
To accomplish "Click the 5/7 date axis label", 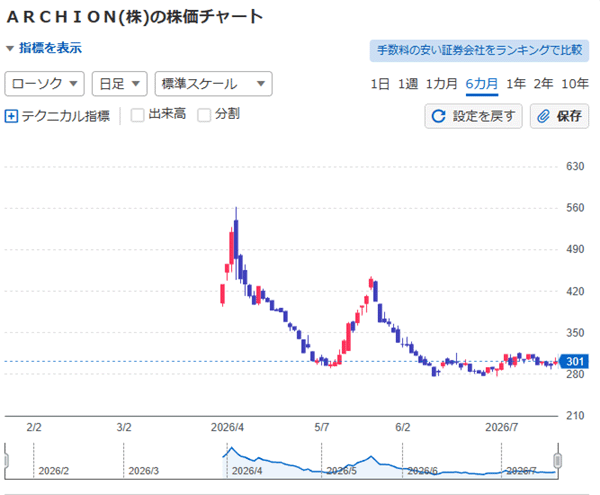I will tap(321, 427).
